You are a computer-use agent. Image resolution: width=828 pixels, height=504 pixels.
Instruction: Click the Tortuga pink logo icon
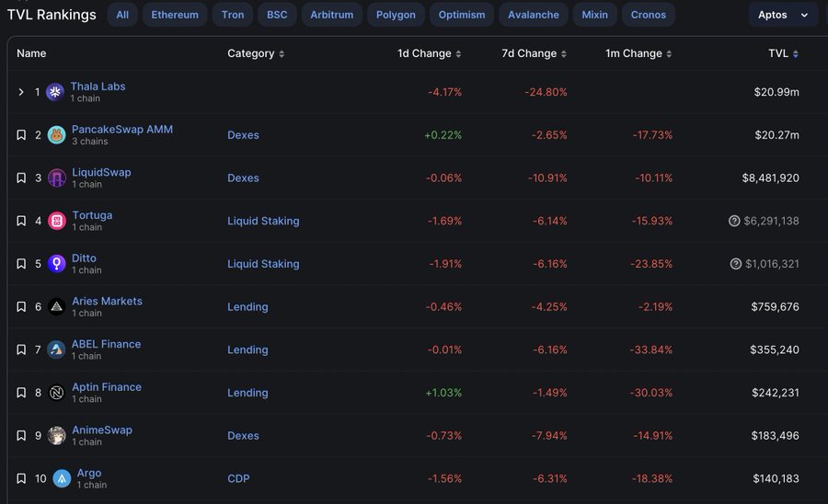(x=56, y=221)
